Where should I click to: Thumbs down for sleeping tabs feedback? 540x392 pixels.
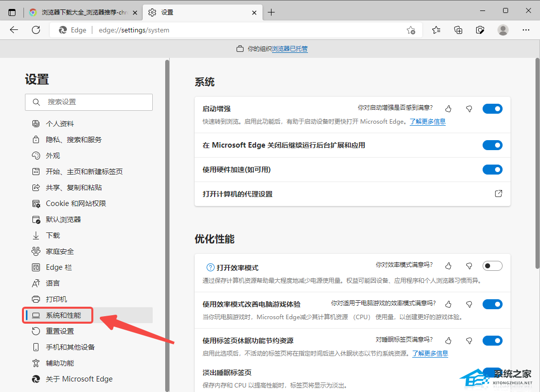coord(469,341)
